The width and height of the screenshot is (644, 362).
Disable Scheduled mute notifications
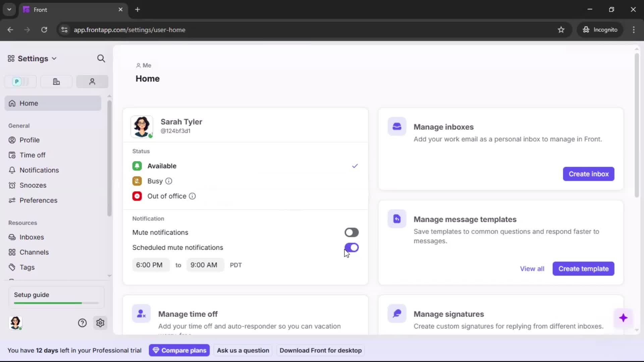(352, 248)
